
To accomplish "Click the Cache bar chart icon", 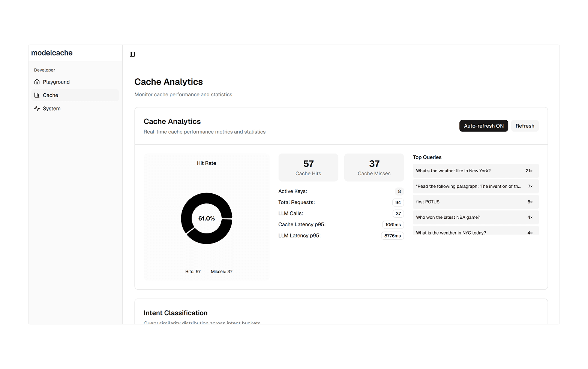I will coord(37,95).
